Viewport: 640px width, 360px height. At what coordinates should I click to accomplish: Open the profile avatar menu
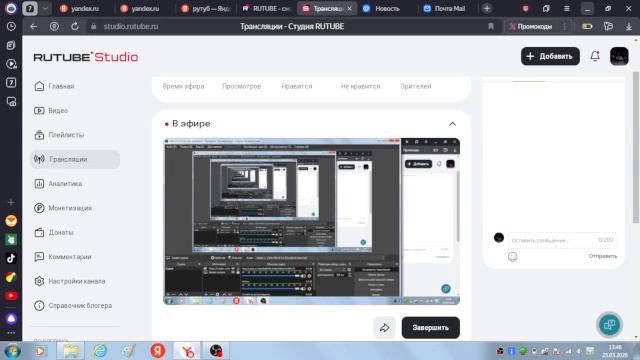(619, 56)
